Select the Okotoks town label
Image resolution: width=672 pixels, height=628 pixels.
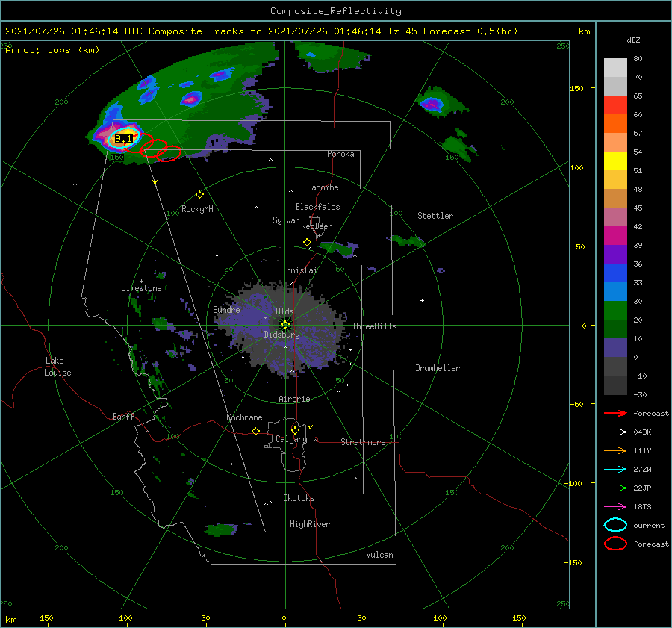299,498
